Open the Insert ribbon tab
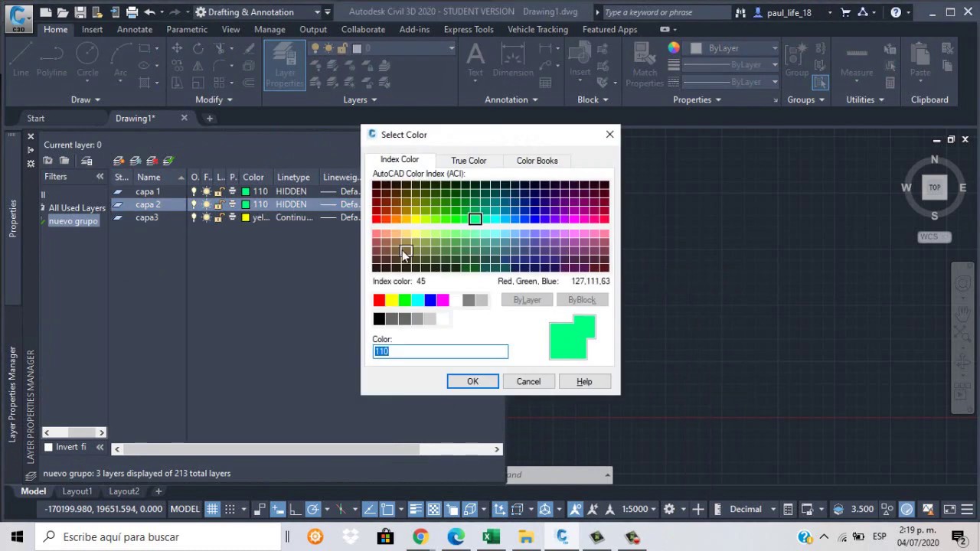This screenshot has height=551, width=980. pos(92,29)
